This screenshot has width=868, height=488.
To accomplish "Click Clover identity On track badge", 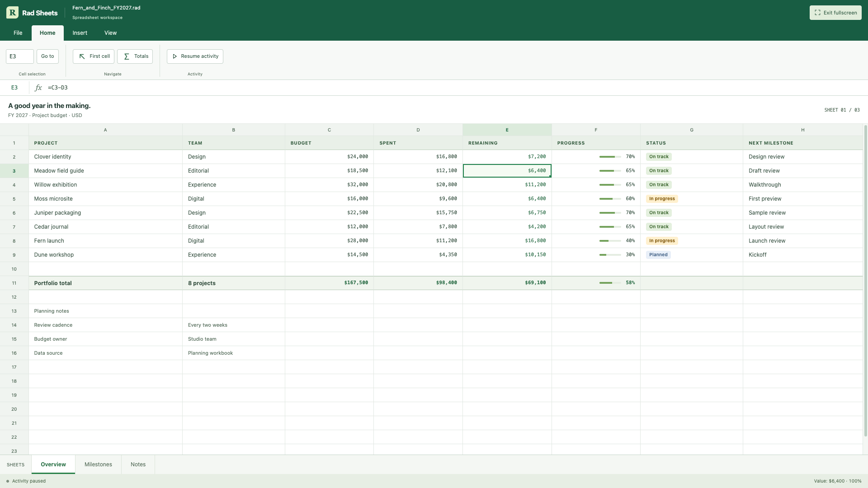I will click(x=659, y=157).
